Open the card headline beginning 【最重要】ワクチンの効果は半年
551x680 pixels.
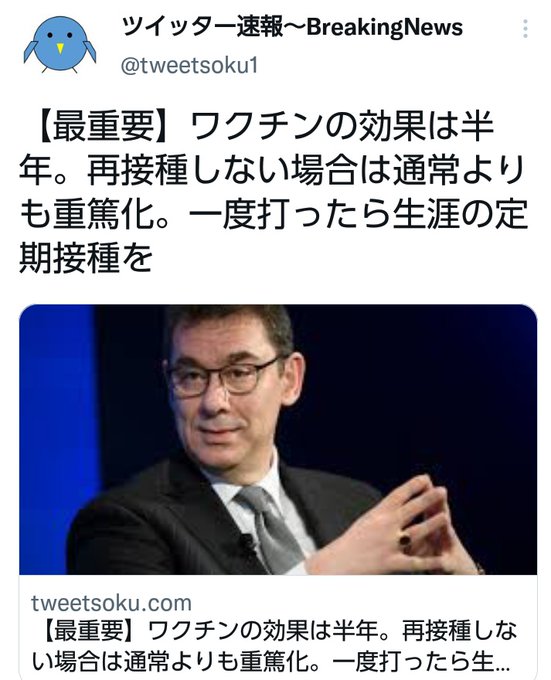click(x=274, y=646)
